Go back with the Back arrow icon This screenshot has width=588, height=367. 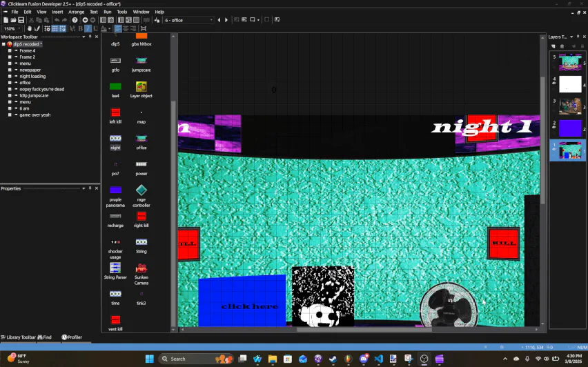coord(85,20)
